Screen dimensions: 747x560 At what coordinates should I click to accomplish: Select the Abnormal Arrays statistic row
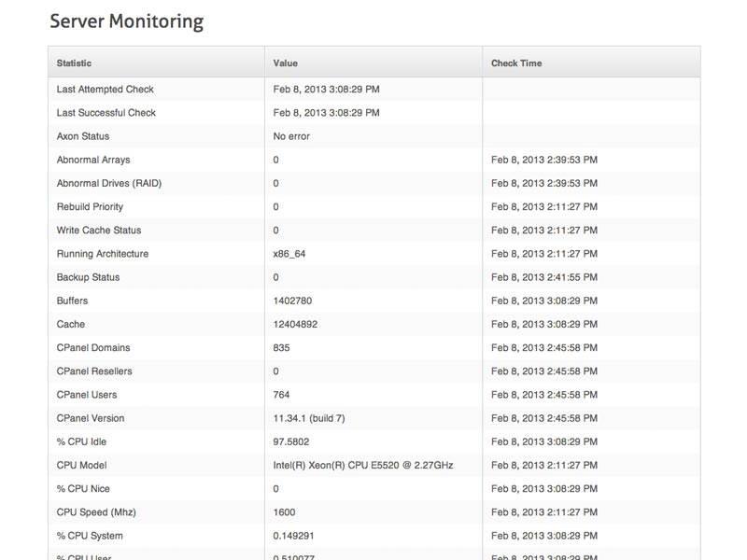[x=374, y=160]
